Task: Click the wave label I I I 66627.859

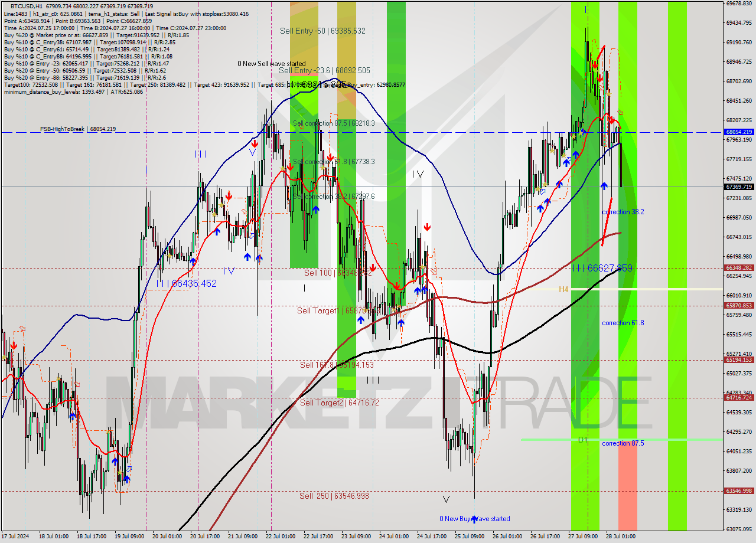Action: tap(602, 268)
